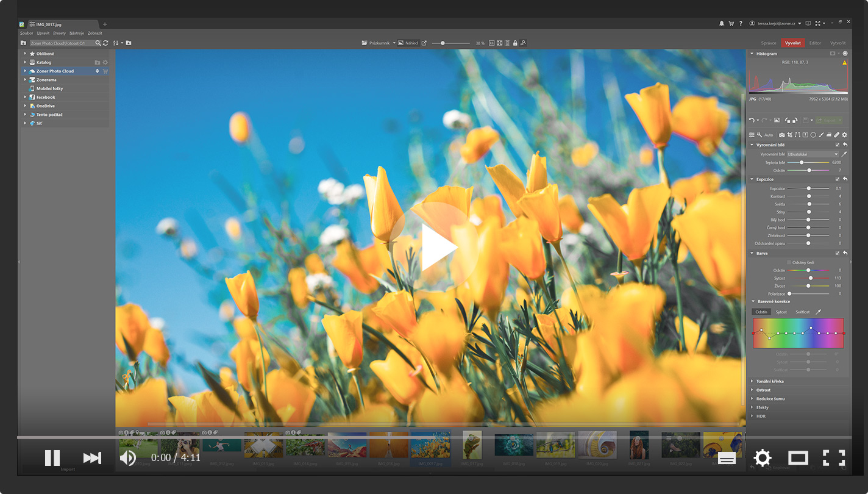Image resolution: width=868 pixels, height=494 pixels.
Task: Switch to the Správce module tab
Action: click(x=769, y=43)
